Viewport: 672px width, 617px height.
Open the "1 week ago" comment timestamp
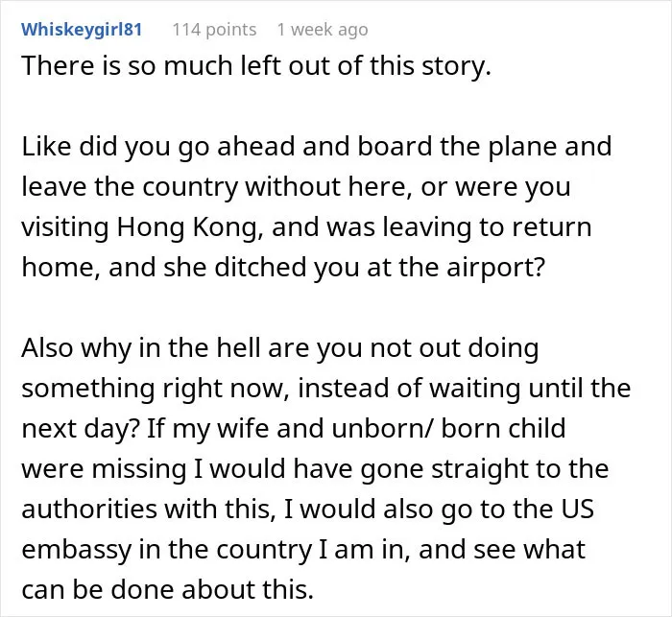(323, 30)
